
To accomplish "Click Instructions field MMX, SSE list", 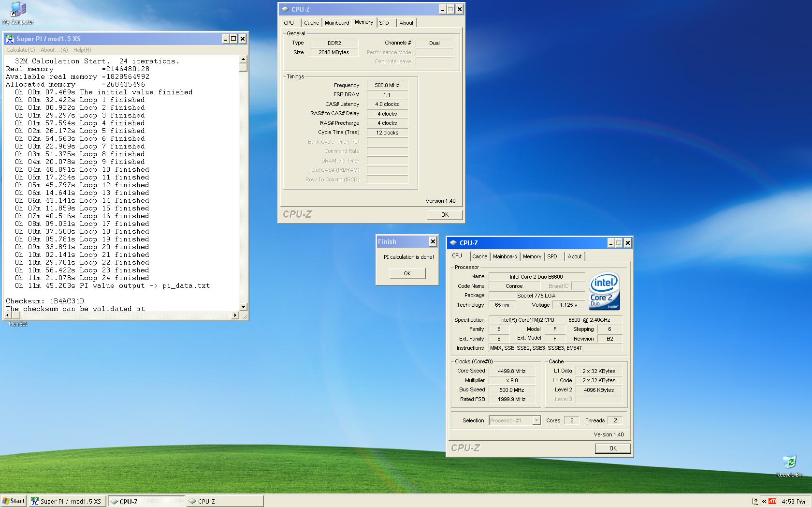I will (555, 348).
